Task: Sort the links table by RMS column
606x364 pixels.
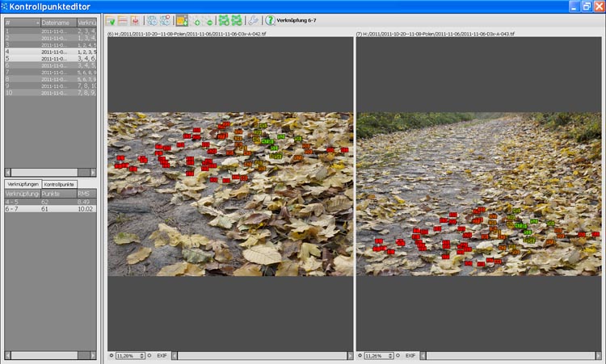Action: pyautogui.click(x=85, y=194)
